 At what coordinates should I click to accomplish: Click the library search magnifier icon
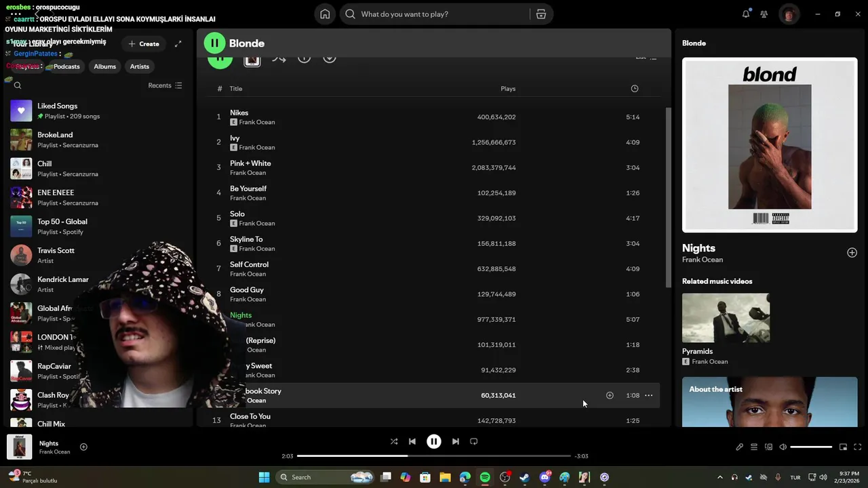click(18, 85)
